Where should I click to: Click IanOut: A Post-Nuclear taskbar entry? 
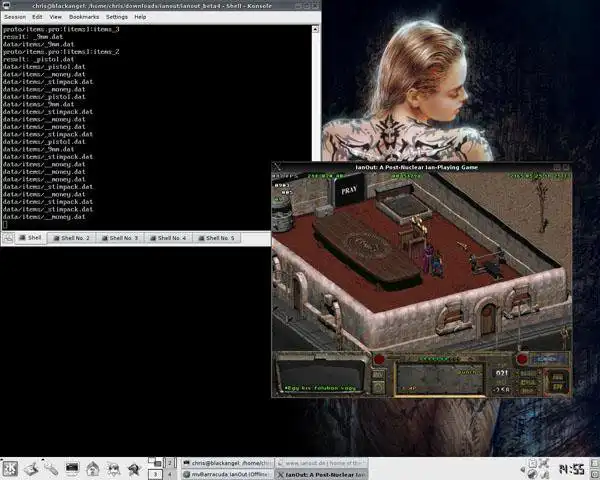pyautogui.click(x=321, y=475)
